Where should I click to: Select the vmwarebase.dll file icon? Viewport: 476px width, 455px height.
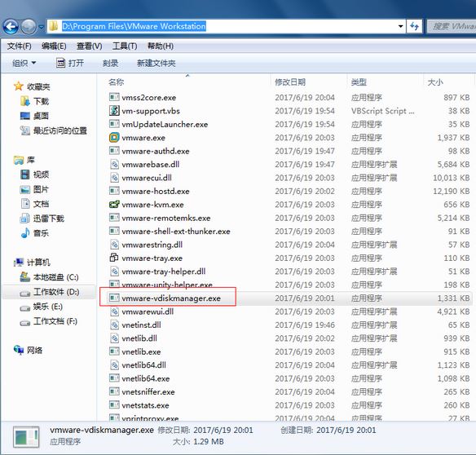(114, 164)
